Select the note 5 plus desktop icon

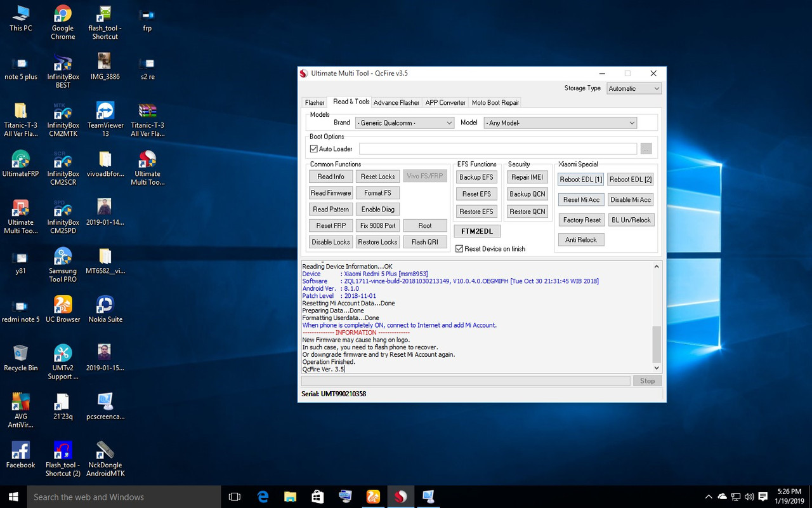tap(21, 68)
